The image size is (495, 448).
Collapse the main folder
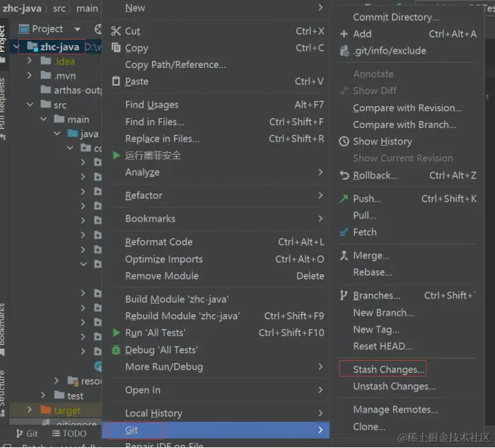tap(44, 119)
